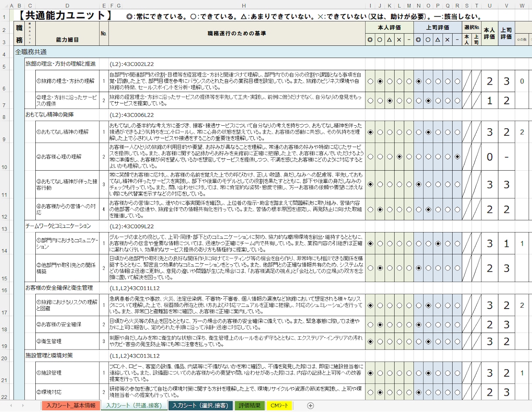
Task: Select the column D header
Action: 67,5
